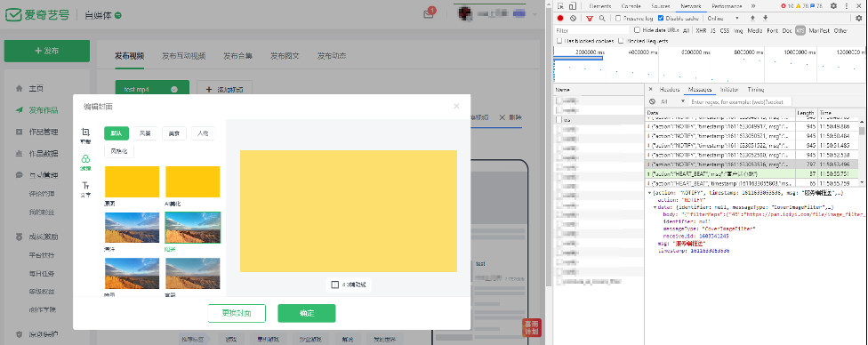Open the Headers tab of request
The height and width of the screenshot is (345, 868).
(x=669, y=89)
